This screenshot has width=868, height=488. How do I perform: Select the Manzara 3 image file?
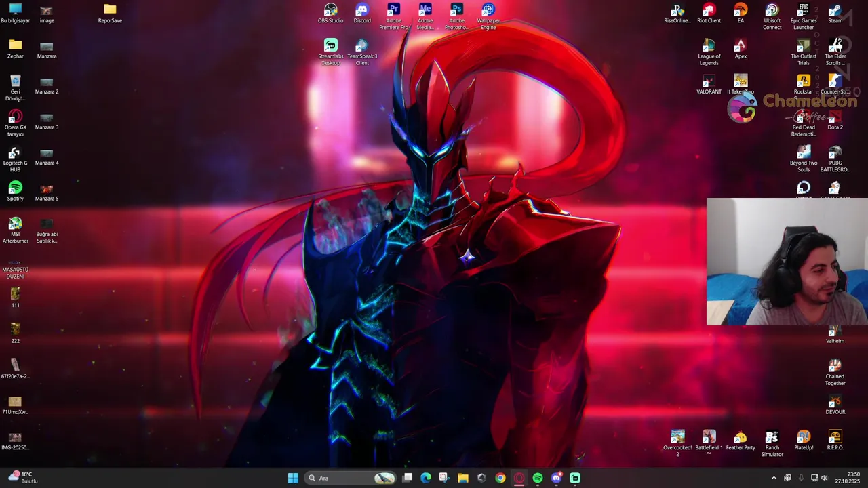47,120
